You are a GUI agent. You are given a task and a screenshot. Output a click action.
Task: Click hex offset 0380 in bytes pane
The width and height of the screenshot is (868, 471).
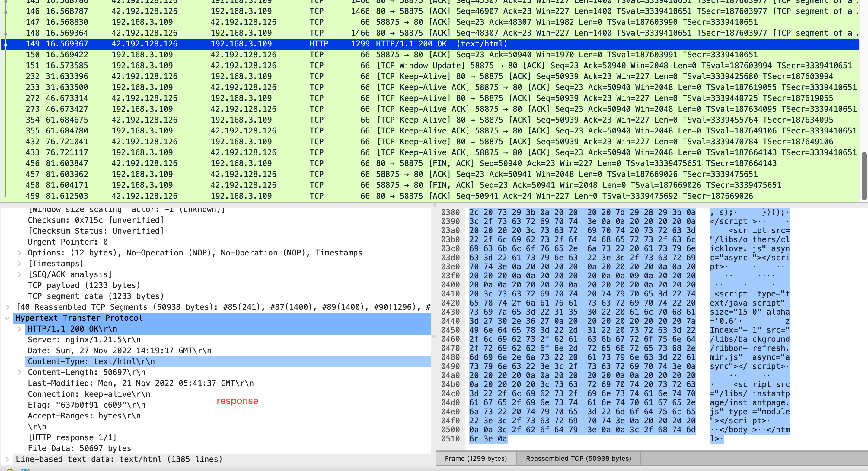point(451,213)
